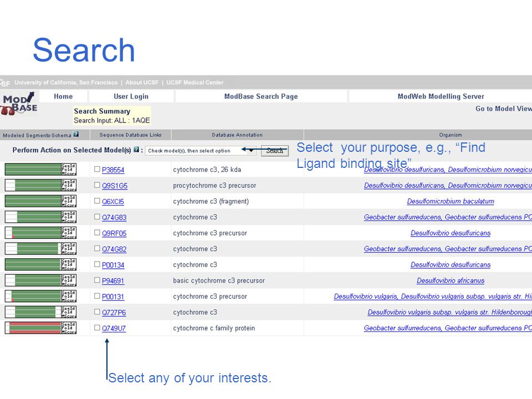
Task: Open the User Login tab
Action: click(131, 96)
